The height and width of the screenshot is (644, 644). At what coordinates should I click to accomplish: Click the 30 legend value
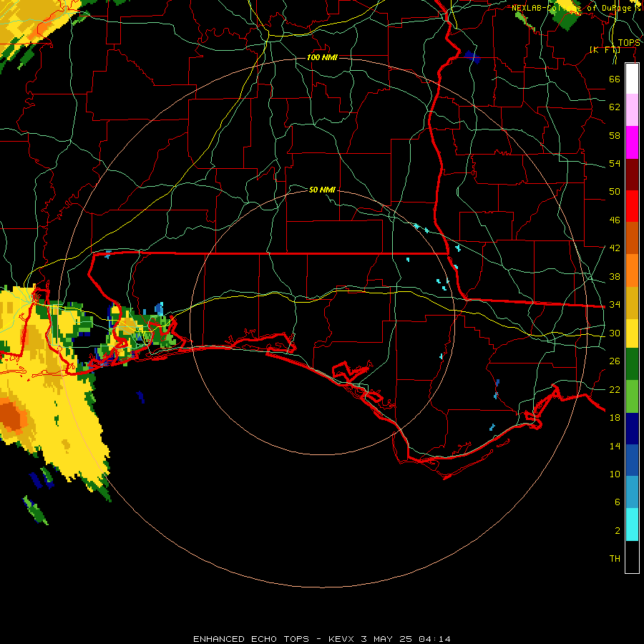click(615, 333)
